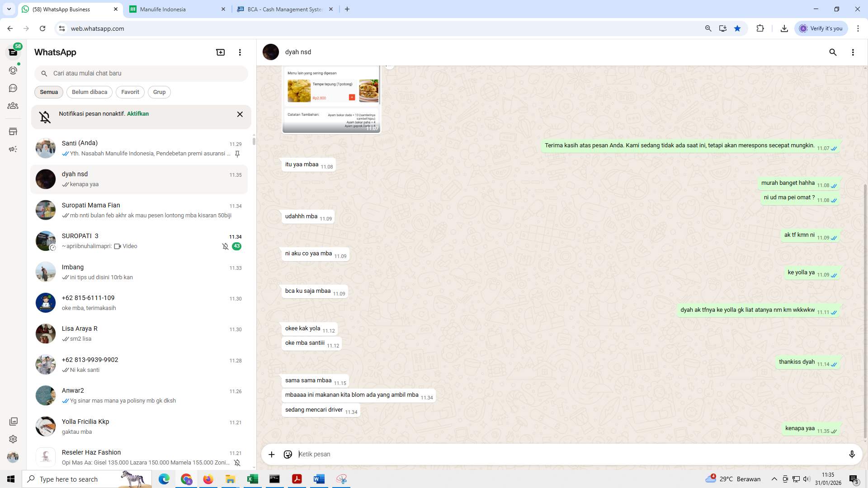Open the Communities panel
The height and width of the screenshot is (488, 868).
coord(13,106)
